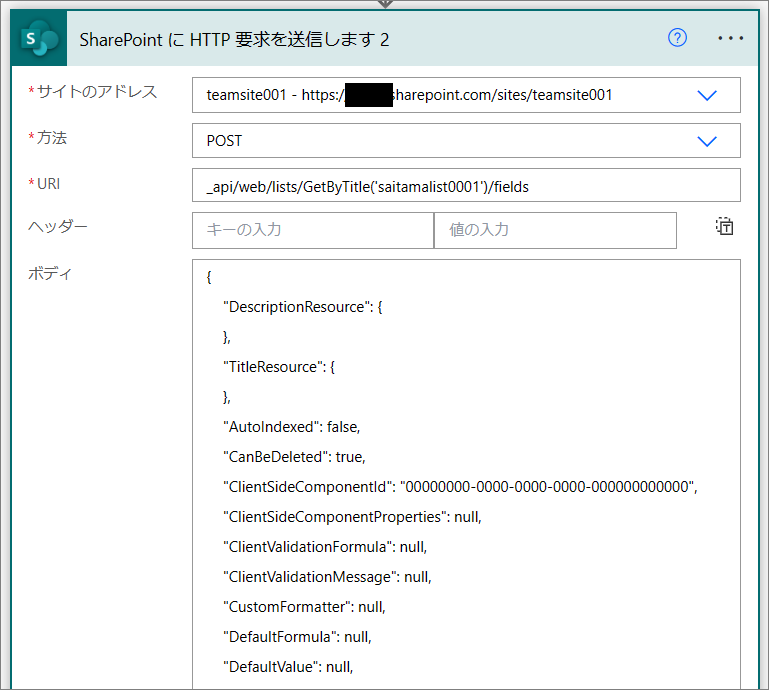
Task: Click the "CustomFormatter" line
Action: click(305, 607)
